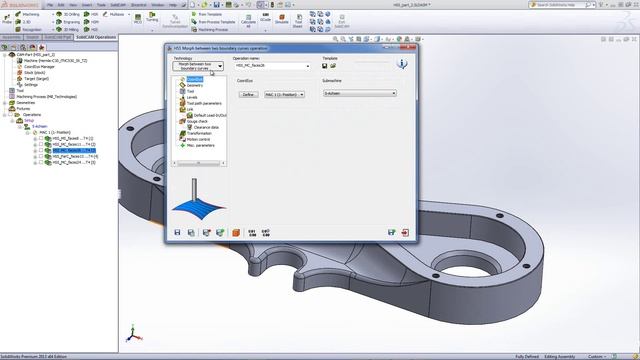This screenshot has width=640, height=360.
Task: Click the HSR ribbon icon
Action: point(91,14)
